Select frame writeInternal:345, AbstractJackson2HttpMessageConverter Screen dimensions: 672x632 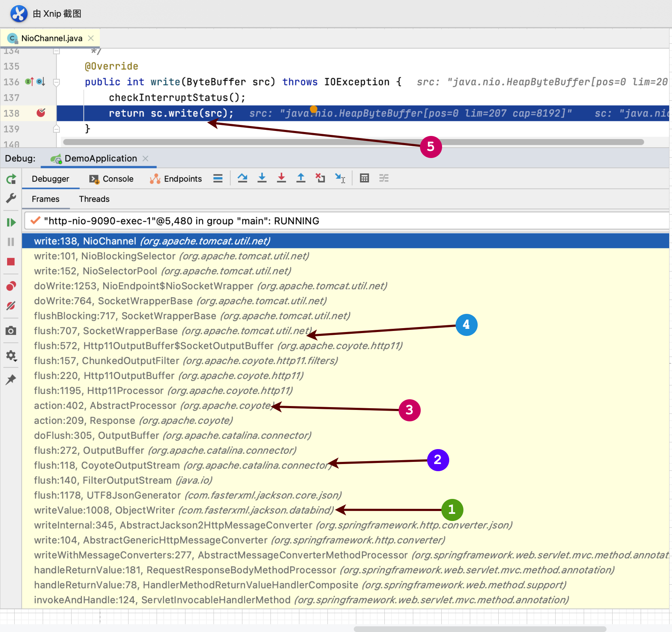(x=345, y=525)
